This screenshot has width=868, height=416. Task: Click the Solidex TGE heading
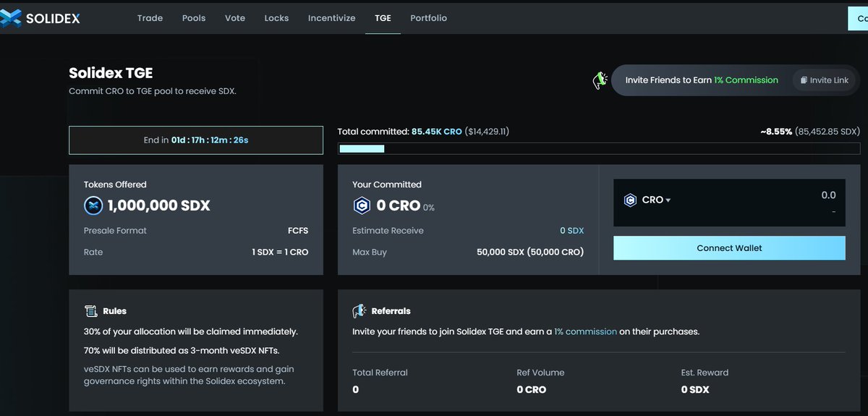[111, 73]
